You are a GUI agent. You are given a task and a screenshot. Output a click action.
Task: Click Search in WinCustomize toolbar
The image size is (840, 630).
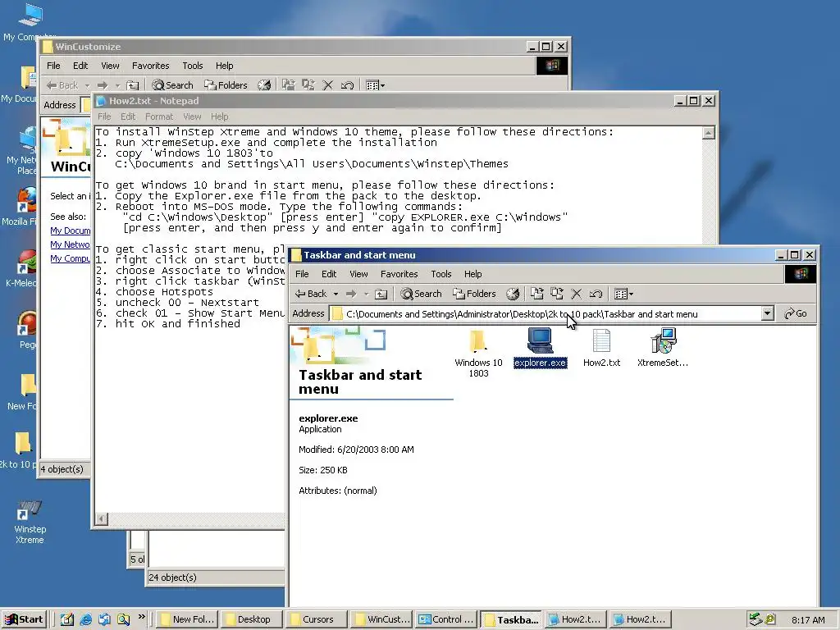tap(172, 85)
